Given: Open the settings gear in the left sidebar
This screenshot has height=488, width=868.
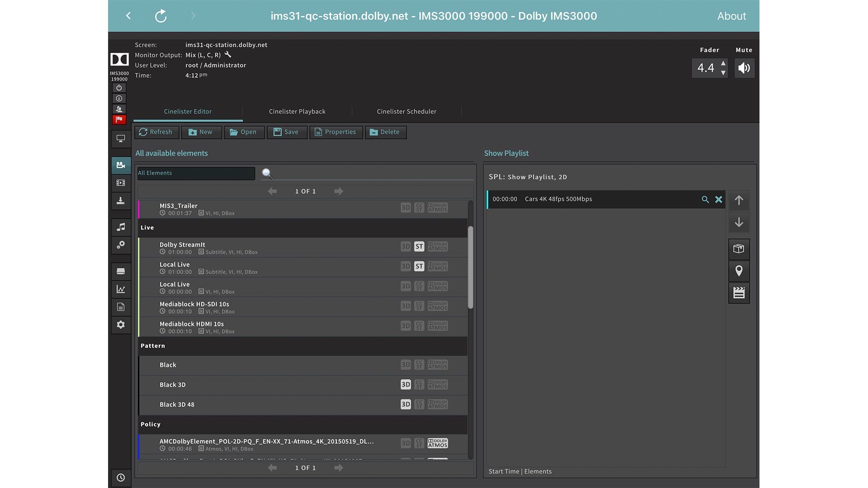Looking at the screenshot, I should (121, 325).
